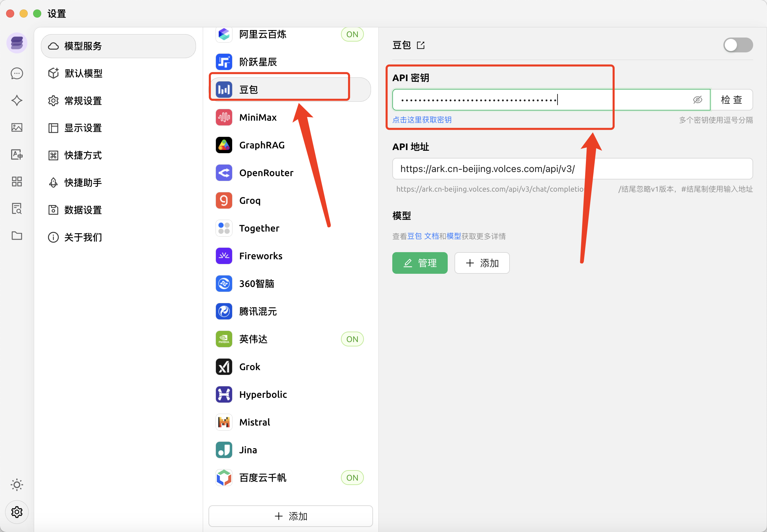Select 默认模型 settings menu item
This screenshot has height=532, width=767.
pos(83,73)
